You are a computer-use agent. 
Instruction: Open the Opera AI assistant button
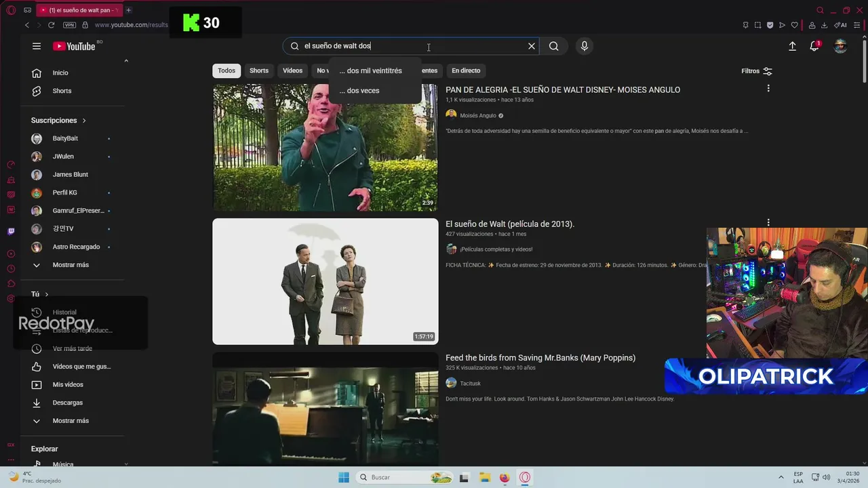coord(840,25)
